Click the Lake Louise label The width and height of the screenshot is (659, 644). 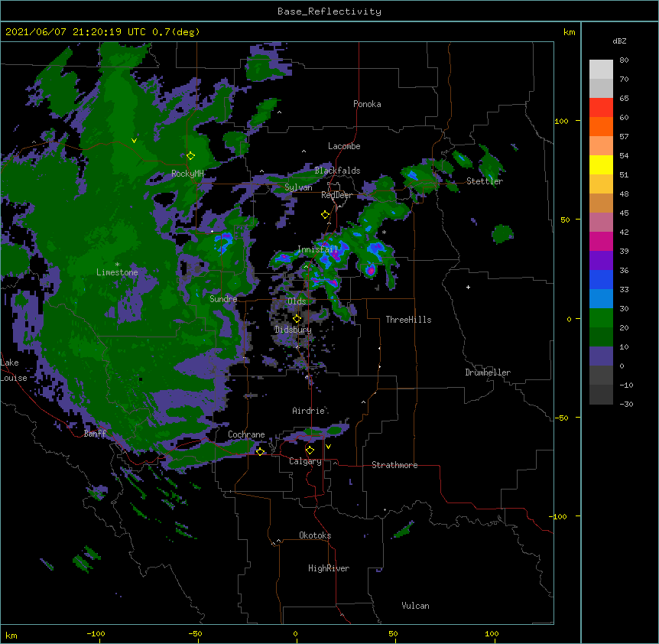tap(14, 370)
